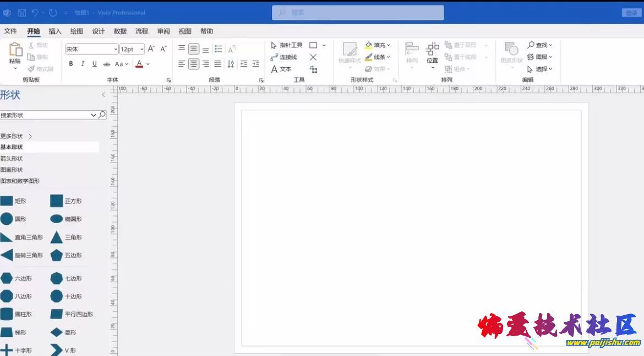644x356 pixels.
Task: Expand the rectangle tool dropdown arrow
Action: [x=324, y=45]
